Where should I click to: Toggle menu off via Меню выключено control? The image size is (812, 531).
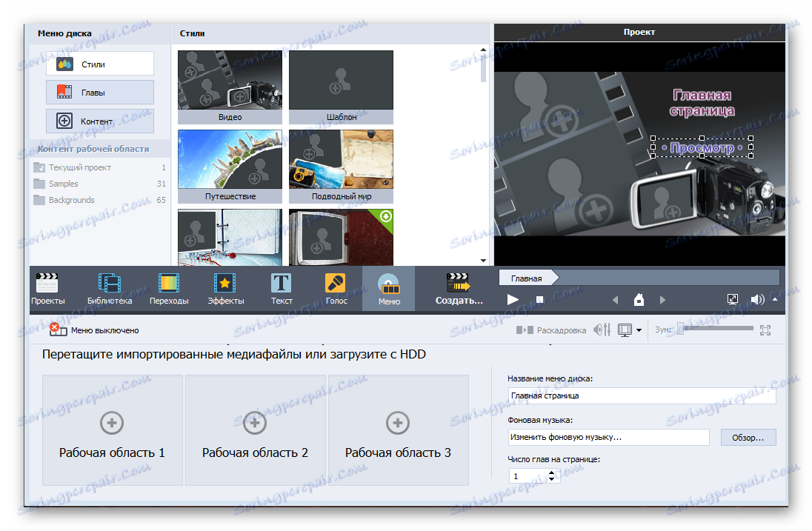click(60, 330)
